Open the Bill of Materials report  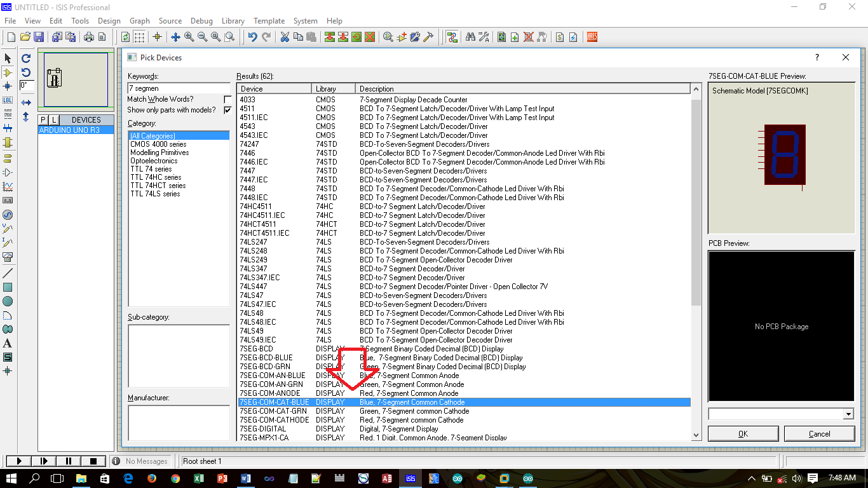(x=559, y=37)
